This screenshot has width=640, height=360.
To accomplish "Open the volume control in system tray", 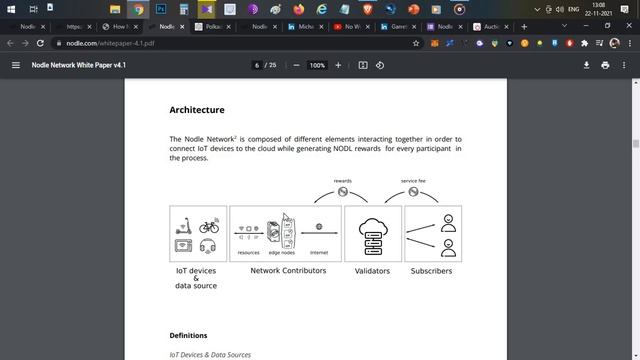I will (560, 9).
